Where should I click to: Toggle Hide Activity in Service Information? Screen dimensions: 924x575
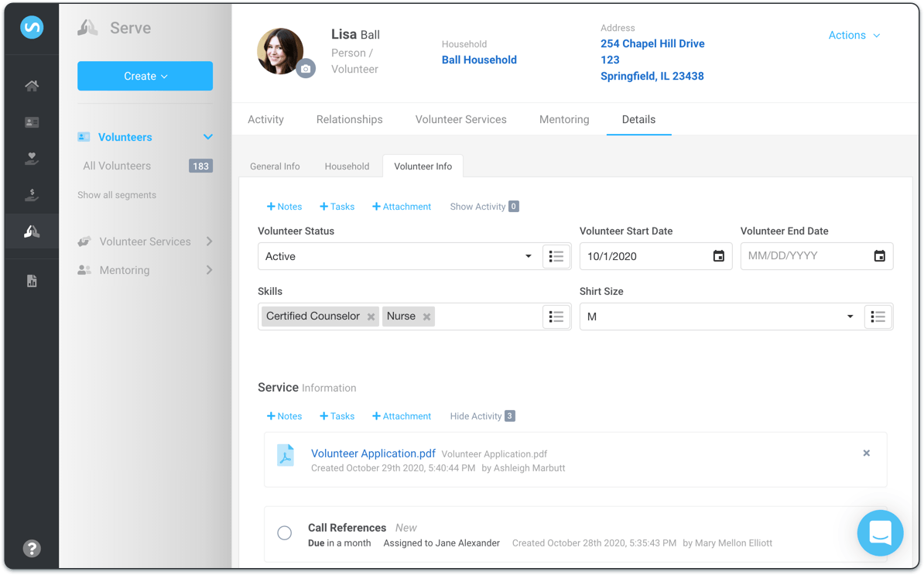(x=482, y=416)
